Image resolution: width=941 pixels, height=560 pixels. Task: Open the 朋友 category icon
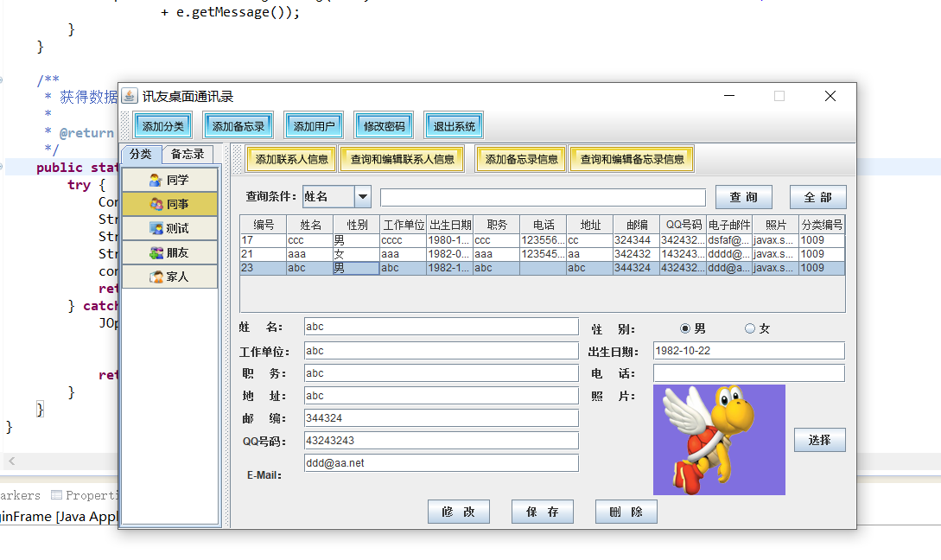[156, 253]
